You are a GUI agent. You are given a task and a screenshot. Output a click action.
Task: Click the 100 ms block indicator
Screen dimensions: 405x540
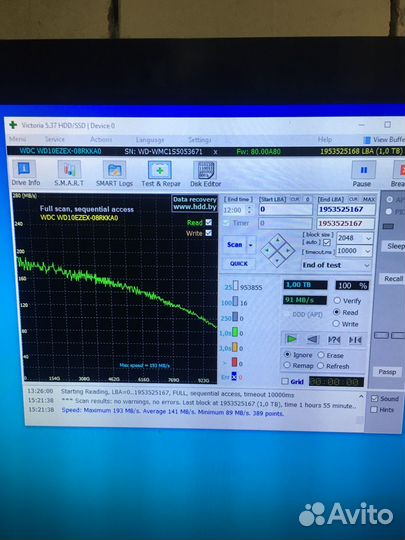[235, 302]
